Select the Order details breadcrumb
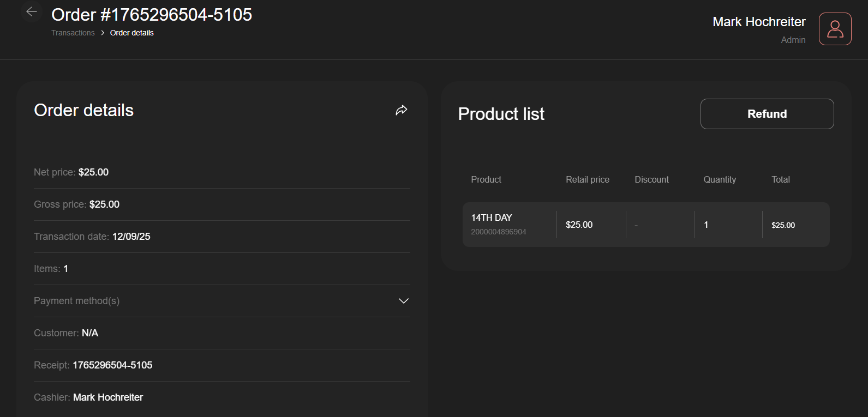 pyautogui.click(x=132, y=33)
